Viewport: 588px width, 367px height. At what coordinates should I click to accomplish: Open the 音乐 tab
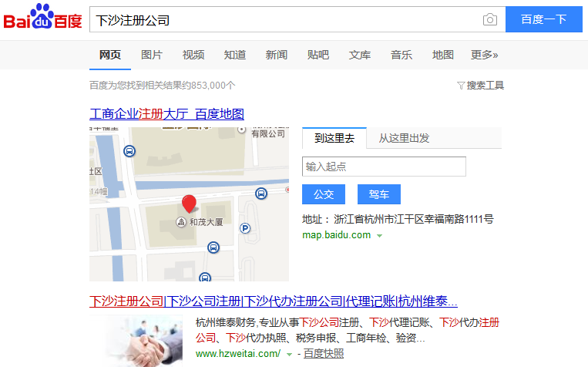(x=402, y=56)
